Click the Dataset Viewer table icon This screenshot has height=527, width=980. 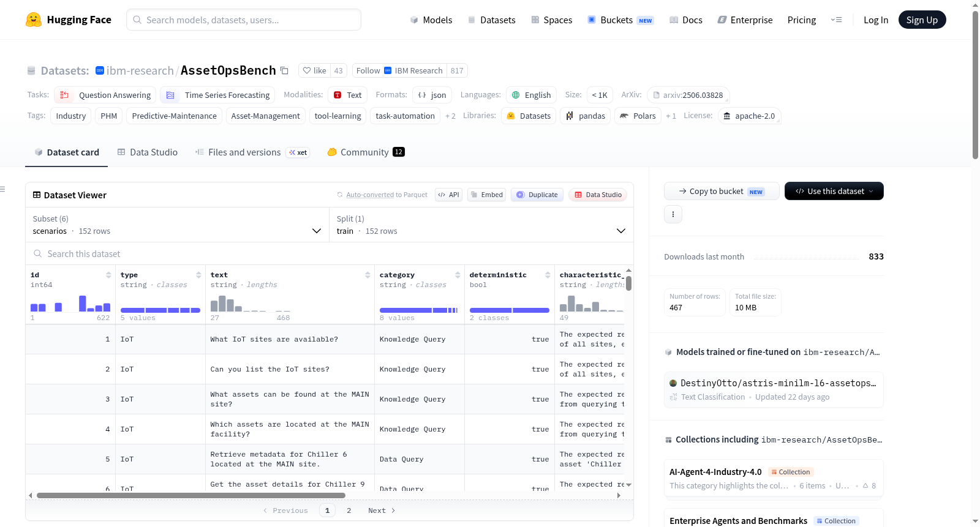[x=37, y=195]
